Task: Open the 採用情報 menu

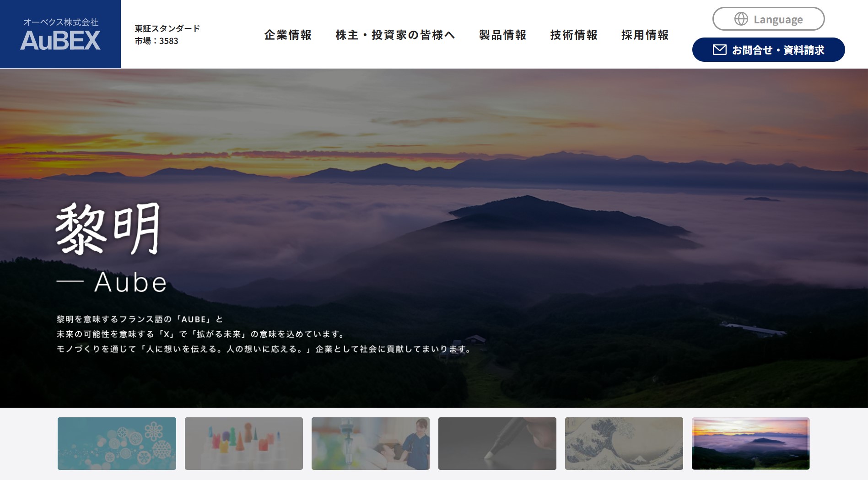Action: coord(645,35)
